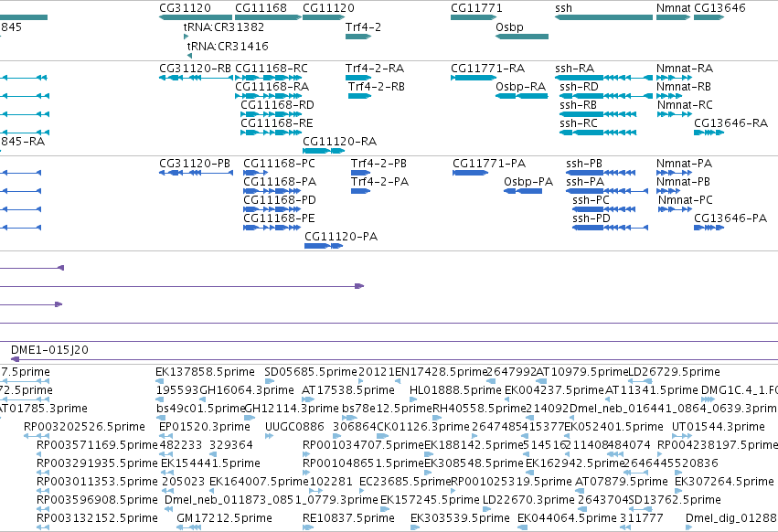Select Nmnat-PB protein label
778x532 pixels.
click(683, 182)
